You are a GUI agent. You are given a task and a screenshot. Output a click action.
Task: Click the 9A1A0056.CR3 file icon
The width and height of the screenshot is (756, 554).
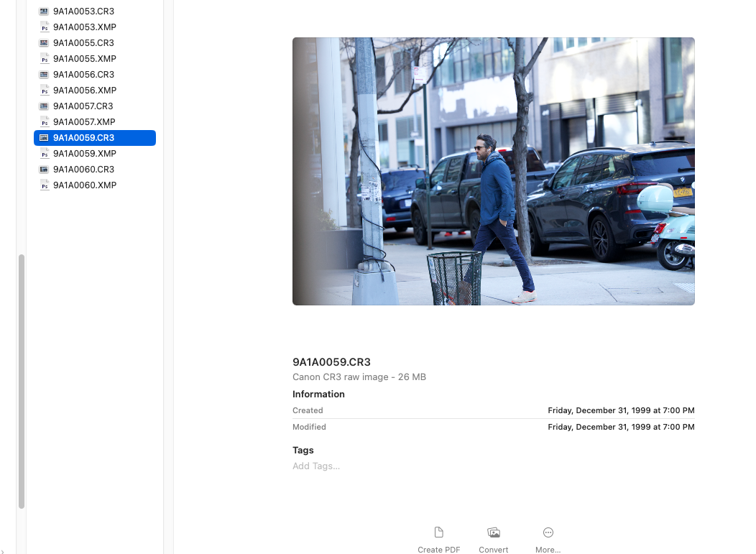click(44, 74)
